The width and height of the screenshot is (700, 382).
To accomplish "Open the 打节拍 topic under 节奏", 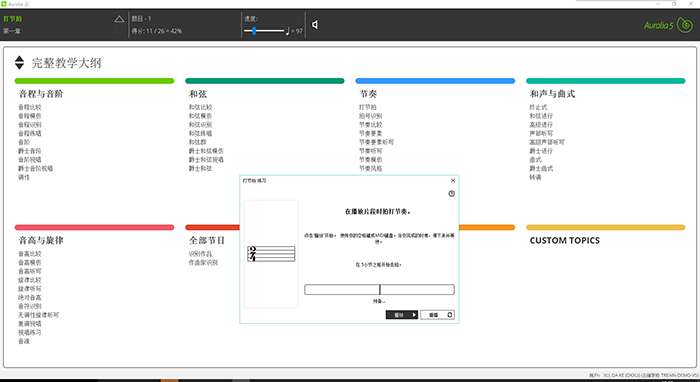I will click(x=368, y=107).
